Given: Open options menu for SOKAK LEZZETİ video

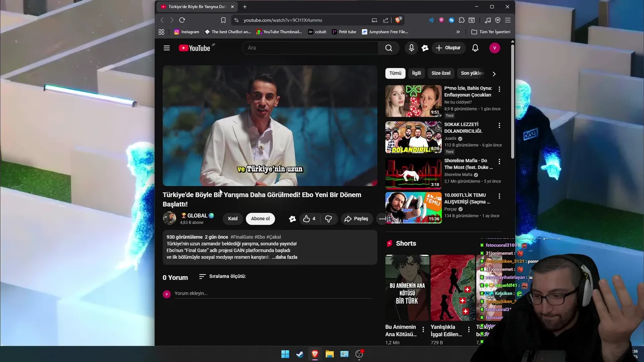Looking at the screenshot, I should tap(499, 125).
